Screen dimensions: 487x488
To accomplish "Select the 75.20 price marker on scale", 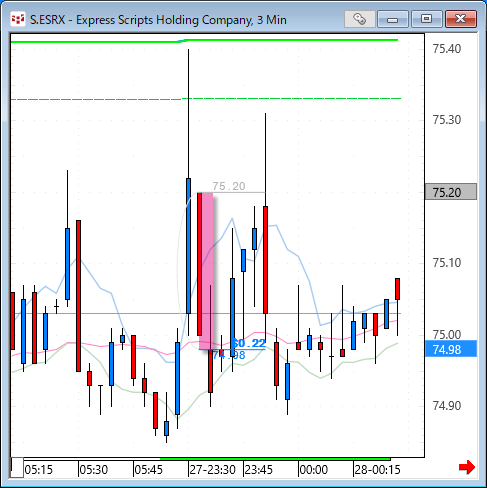I will 451,192.
